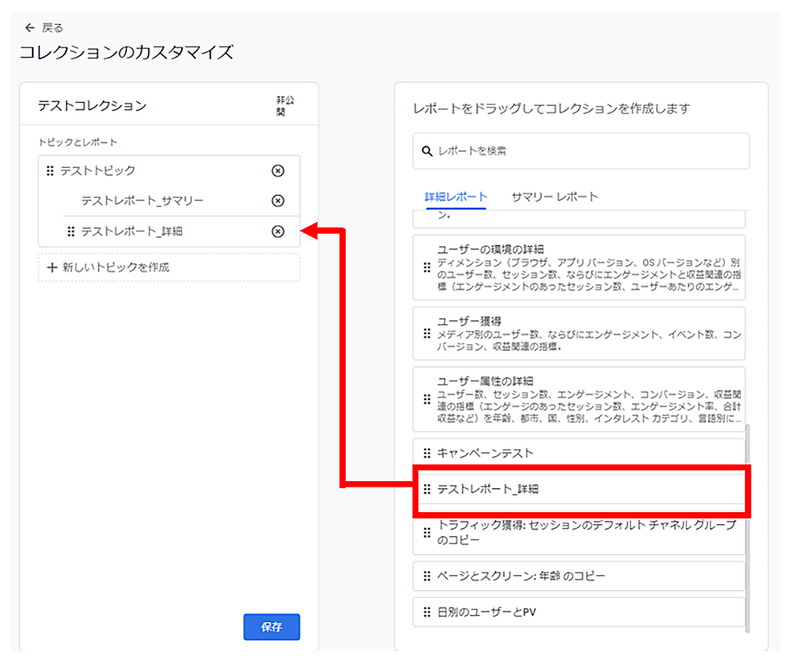795x672 pixels.
Task: Click drag handle beside テストトピック
Action: click(50, 170)
